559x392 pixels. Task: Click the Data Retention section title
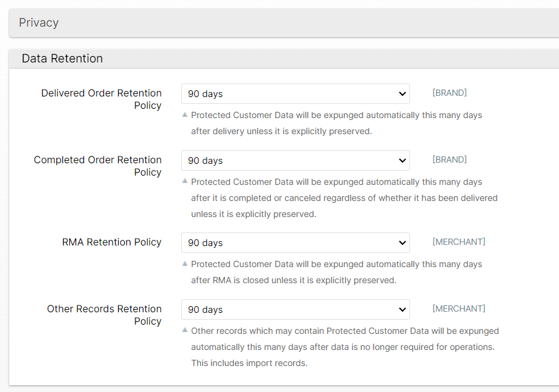tap(62, 59)
